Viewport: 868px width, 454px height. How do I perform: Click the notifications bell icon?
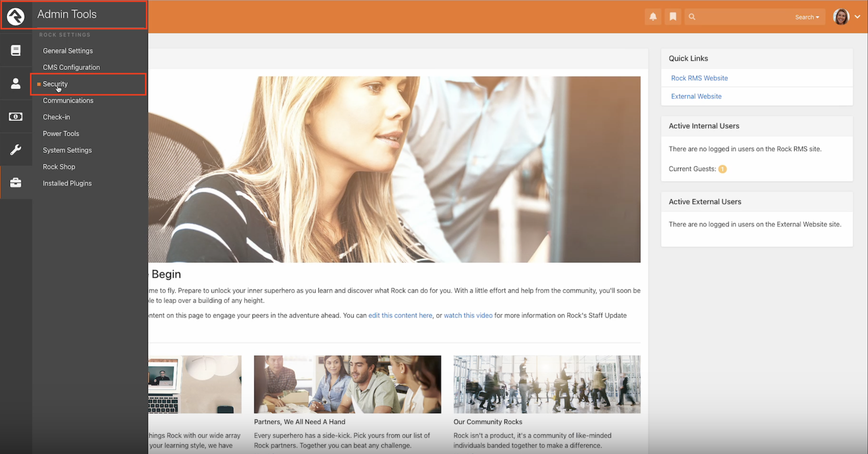click(653, 17)
